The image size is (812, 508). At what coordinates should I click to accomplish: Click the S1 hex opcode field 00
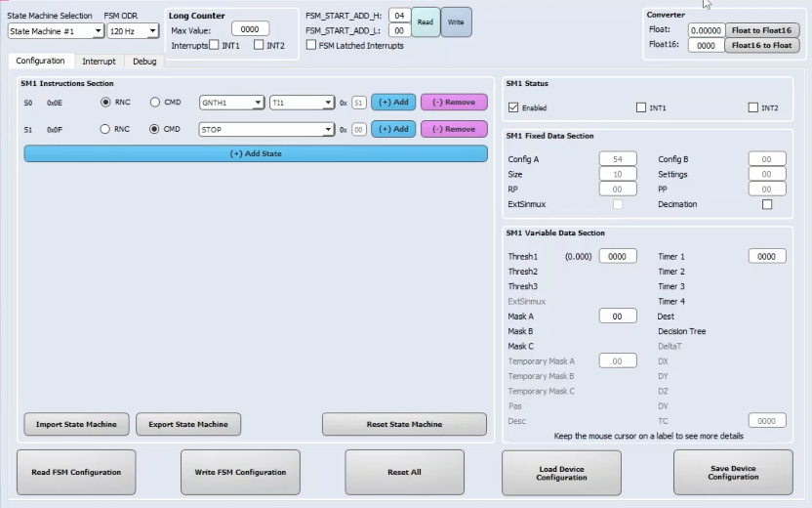(358, 130)
